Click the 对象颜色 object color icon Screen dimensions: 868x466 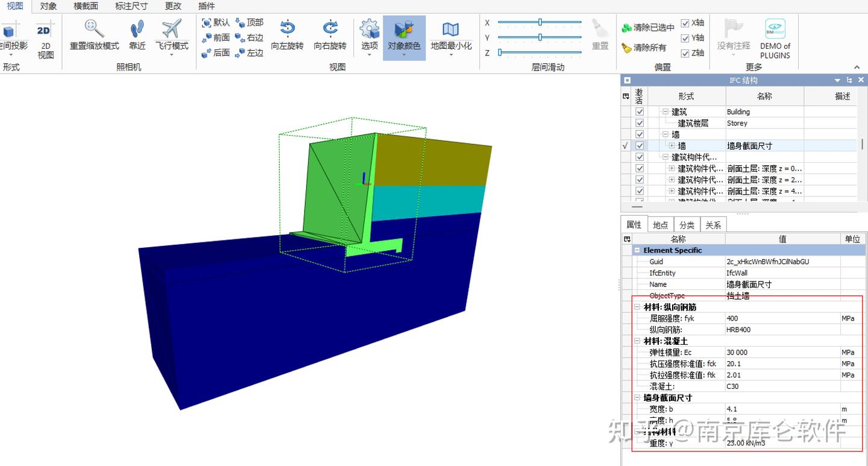404,29
